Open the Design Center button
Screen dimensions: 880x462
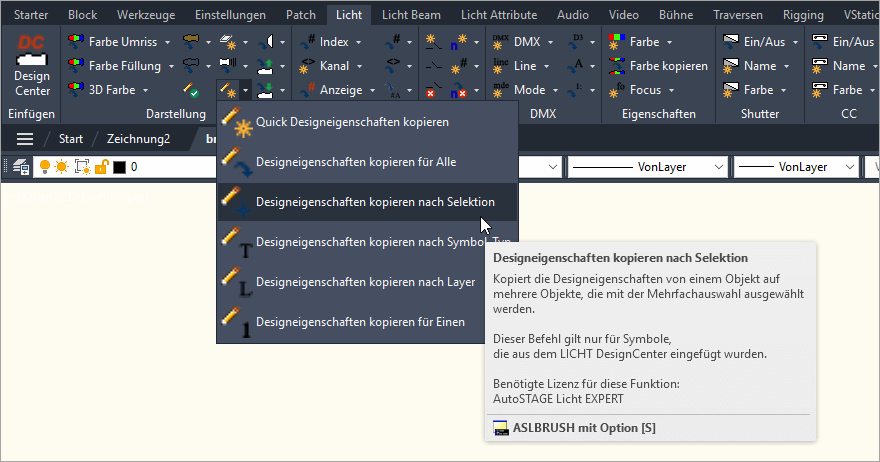(32, 66)
